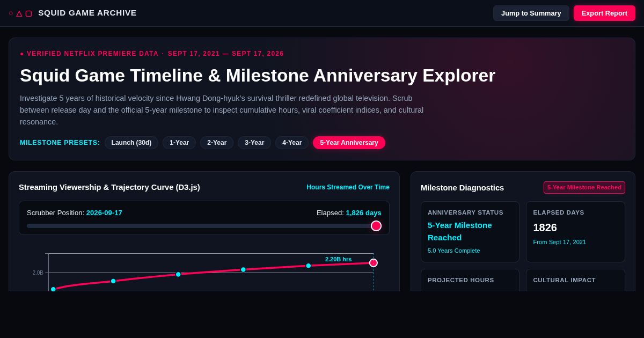
Task: Click the 5.0 Years Complete text
Action: point(454,251)
